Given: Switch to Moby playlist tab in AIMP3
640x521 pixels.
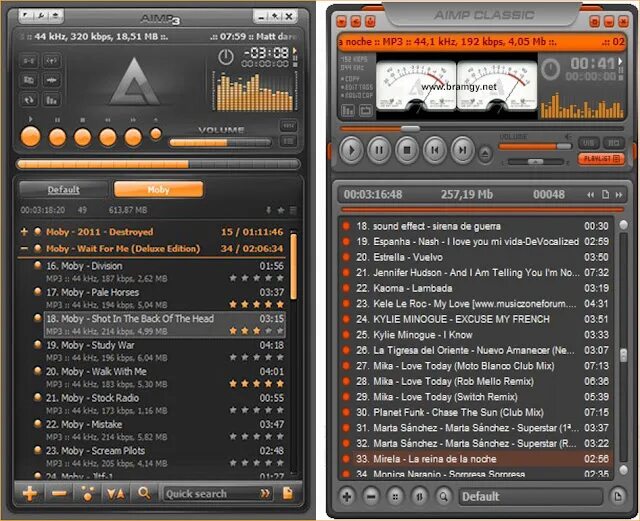Looking at the screenshot, I should [158, 189].
